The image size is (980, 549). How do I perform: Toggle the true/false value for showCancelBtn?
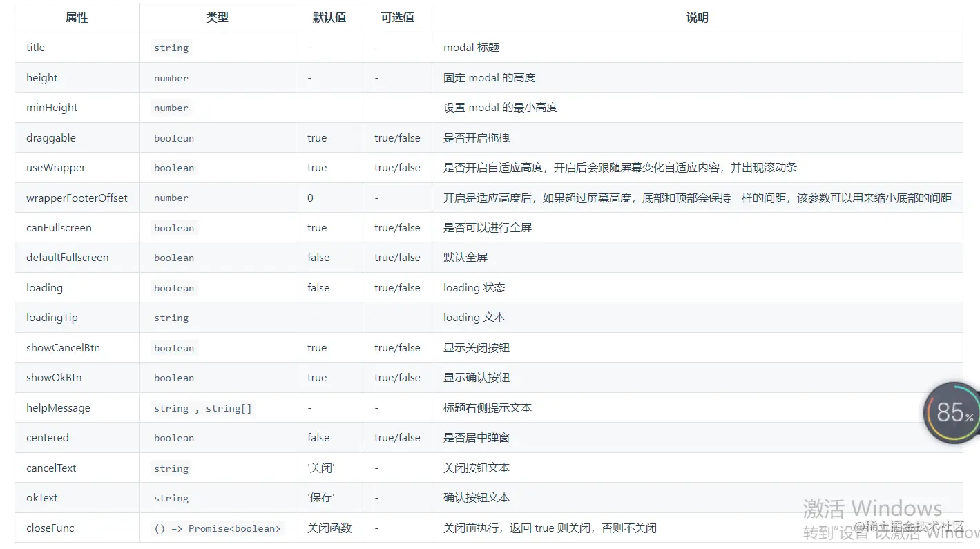coord(397,347)
